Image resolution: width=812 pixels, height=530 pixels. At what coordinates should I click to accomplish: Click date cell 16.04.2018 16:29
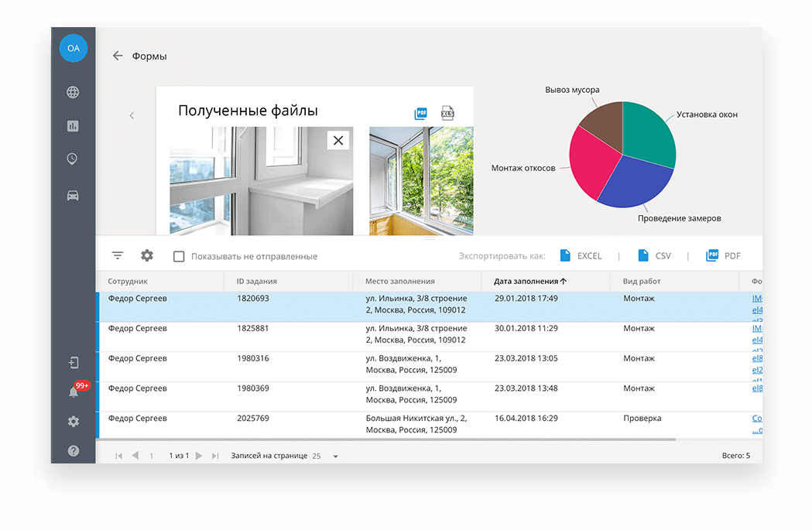526,419
